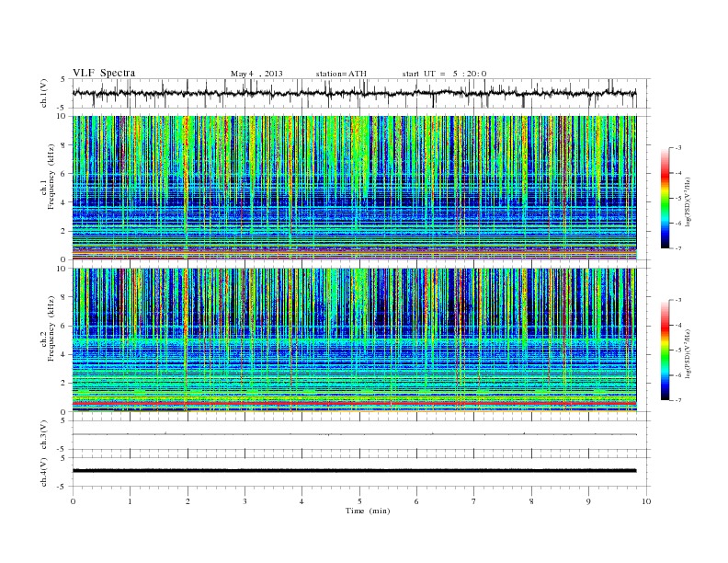Click the ch.2 spectrogram PSD color bar

coord(665,350)
